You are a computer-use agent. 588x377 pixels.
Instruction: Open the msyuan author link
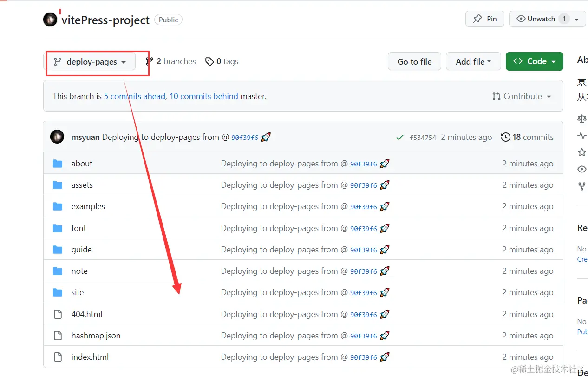point(85,137)
